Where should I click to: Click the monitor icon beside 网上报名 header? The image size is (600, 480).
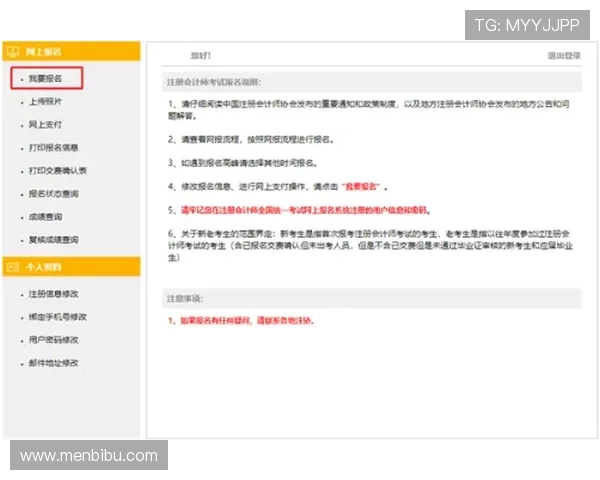pos(13,51)
